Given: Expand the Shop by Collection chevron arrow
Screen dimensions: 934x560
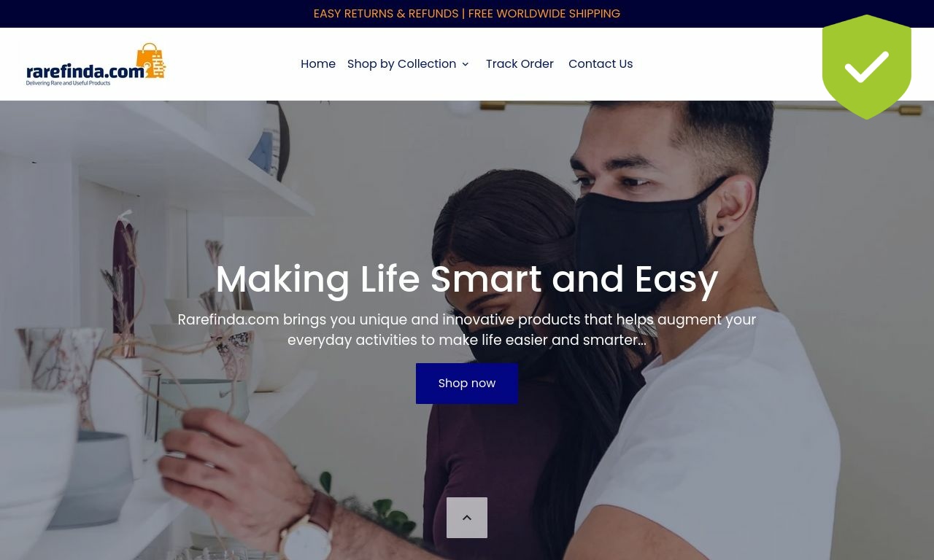Looking at the screenshot, I should coord(465,64).
